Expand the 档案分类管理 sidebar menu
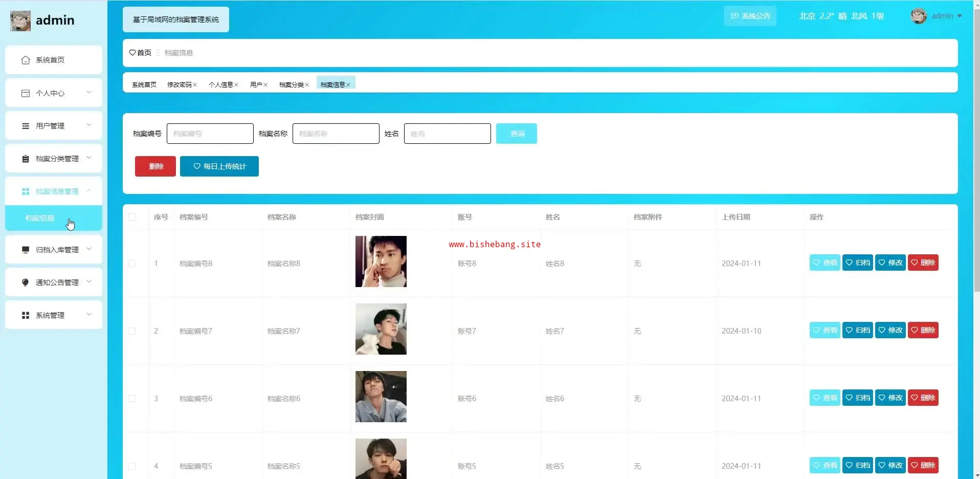 tap(54, 158)
